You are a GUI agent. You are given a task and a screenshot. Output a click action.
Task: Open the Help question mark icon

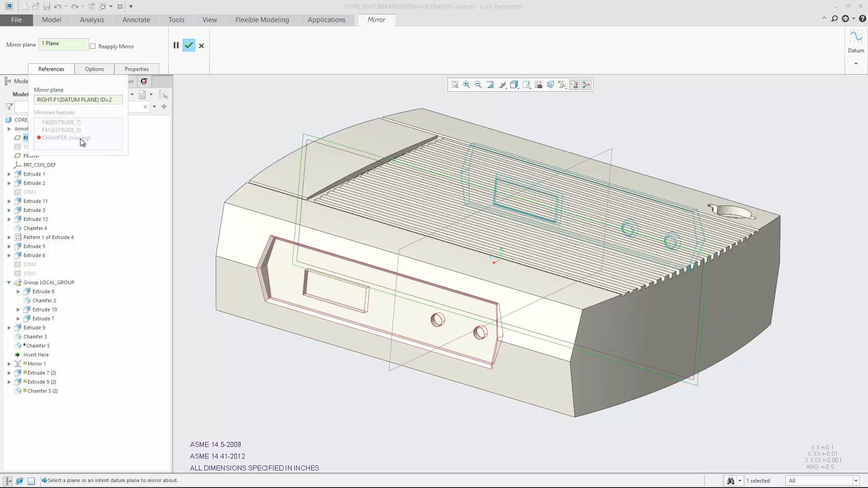click(x=862, y=19)
